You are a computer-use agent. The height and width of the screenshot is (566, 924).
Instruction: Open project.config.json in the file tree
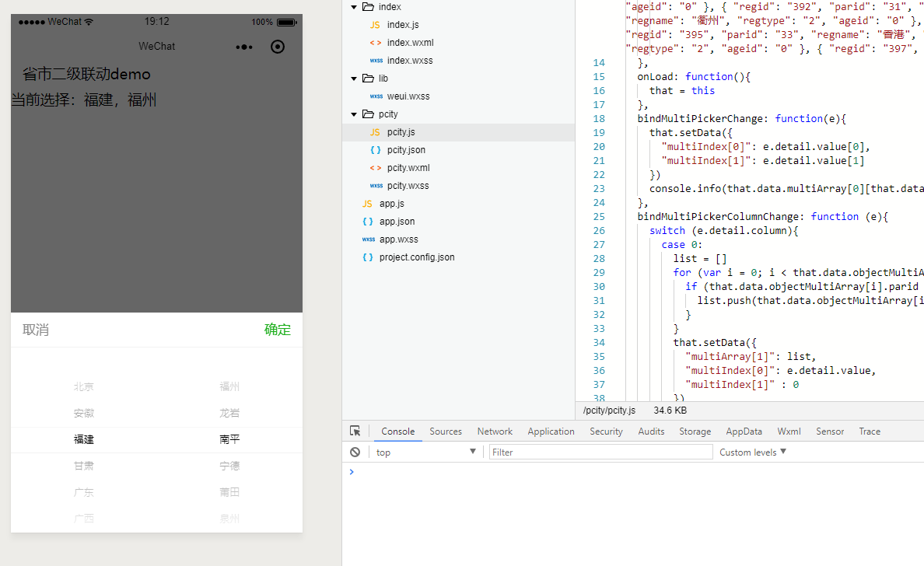(x=417, y=257)
